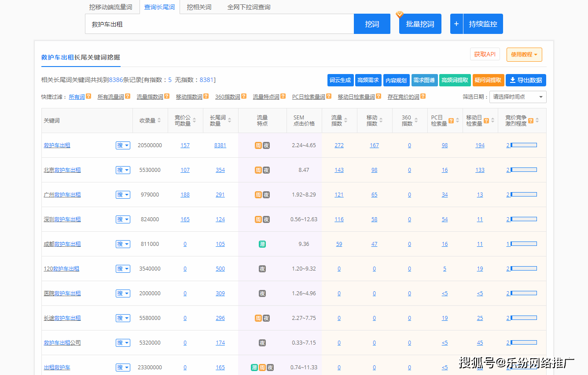Sort by 长尾词数量 column arrows
588x375 pixels.
pos(229,120)
